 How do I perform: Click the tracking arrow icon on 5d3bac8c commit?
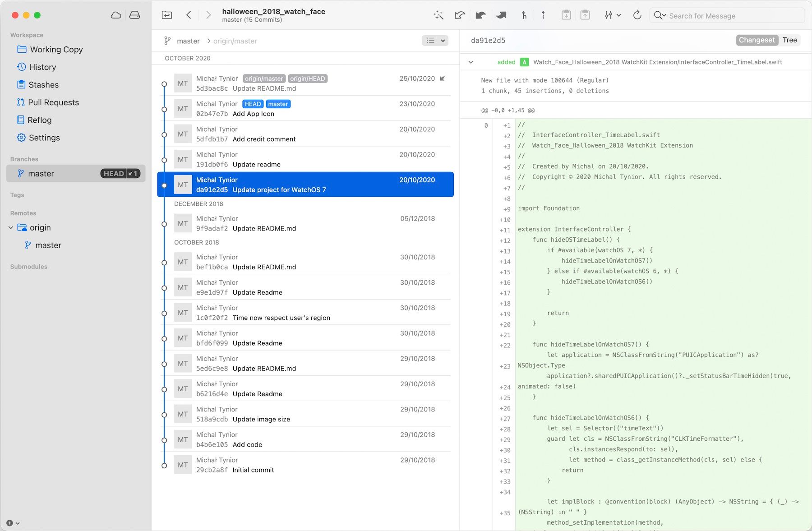443,78
